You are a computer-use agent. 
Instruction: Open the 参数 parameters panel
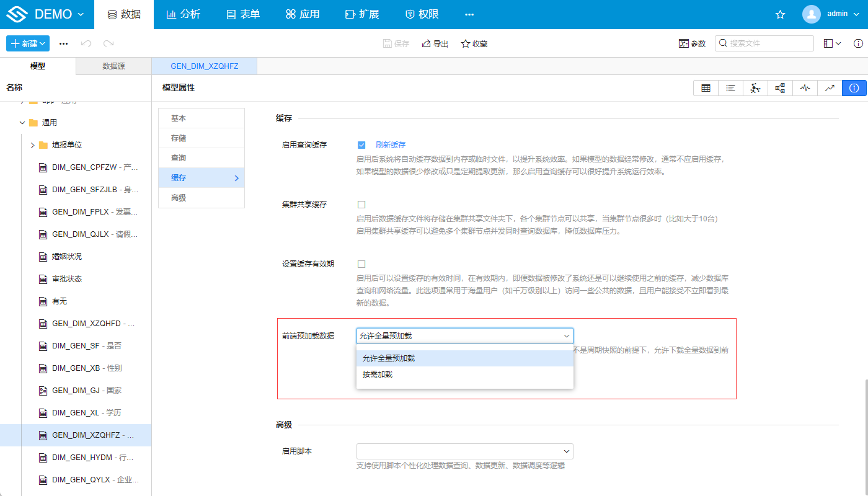coord(692,43)
